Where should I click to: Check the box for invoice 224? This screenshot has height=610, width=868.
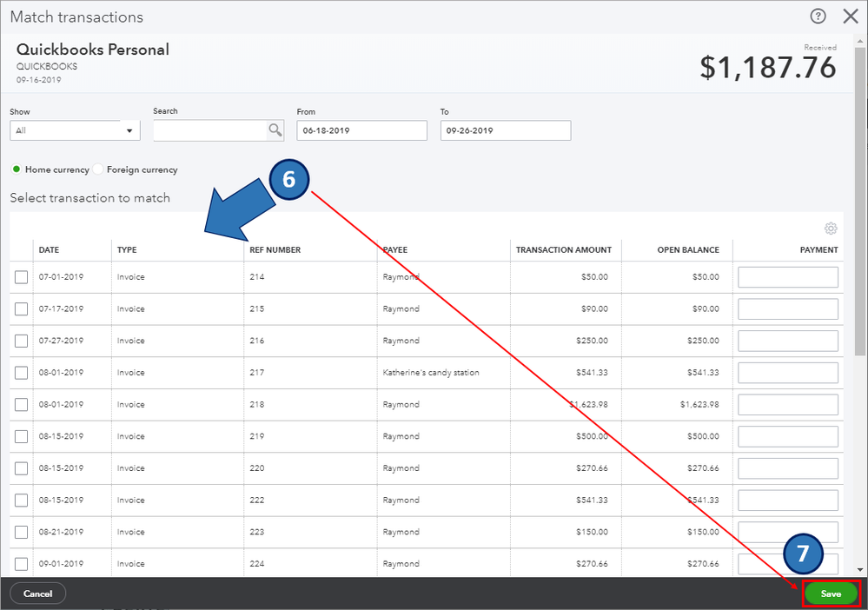click(x=21, y=563)
